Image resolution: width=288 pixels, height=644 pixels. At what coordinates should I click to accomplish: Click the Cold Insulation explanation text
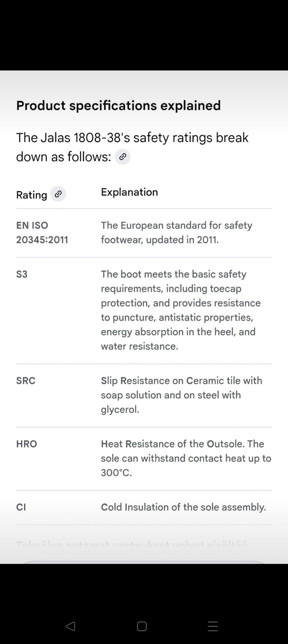pyautogui.click(x=183, y=507)
